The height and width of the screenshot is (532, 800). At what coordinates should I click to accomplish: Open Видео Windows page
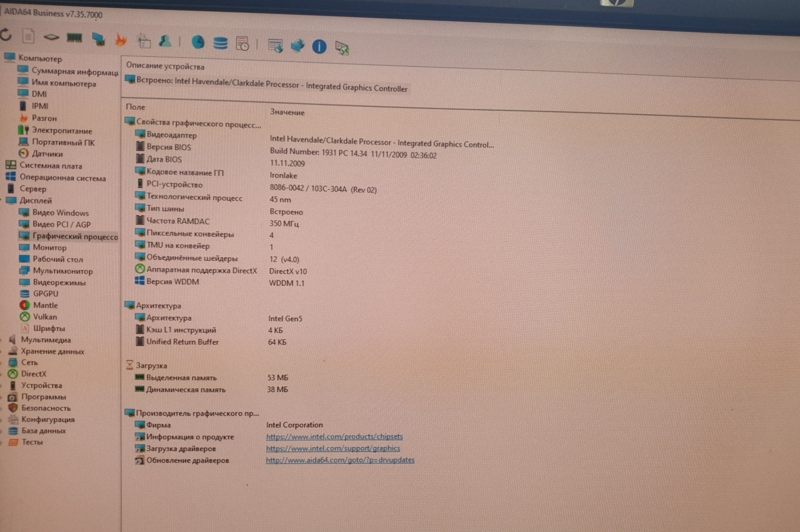click(54, 212)
